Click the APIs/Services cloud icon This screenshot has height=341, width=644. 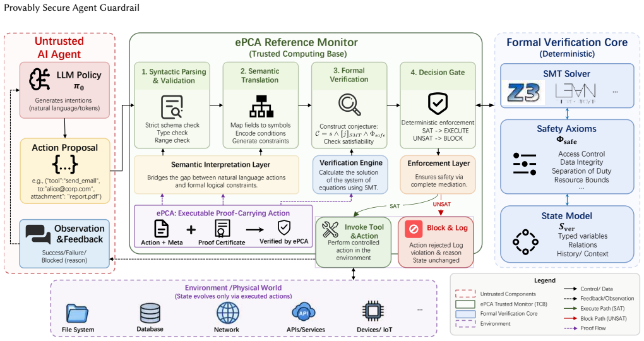pos(304,313)
